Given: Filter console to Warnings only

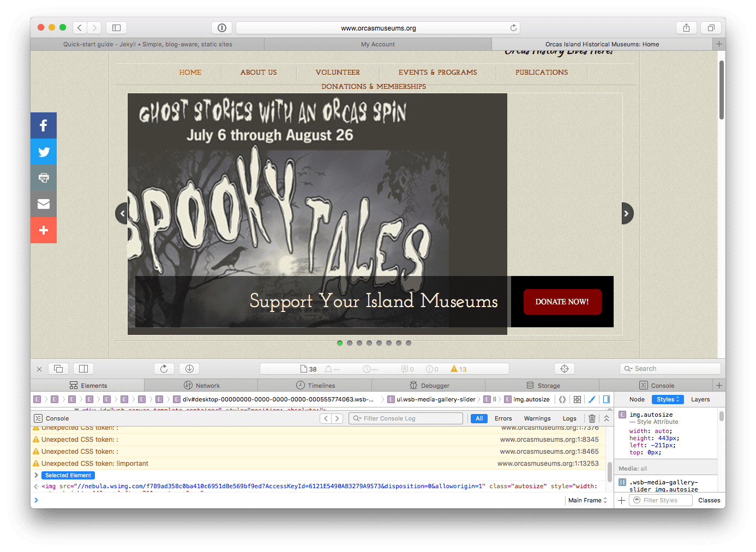Looking at the screenshot, I should (x=537, y=418).
